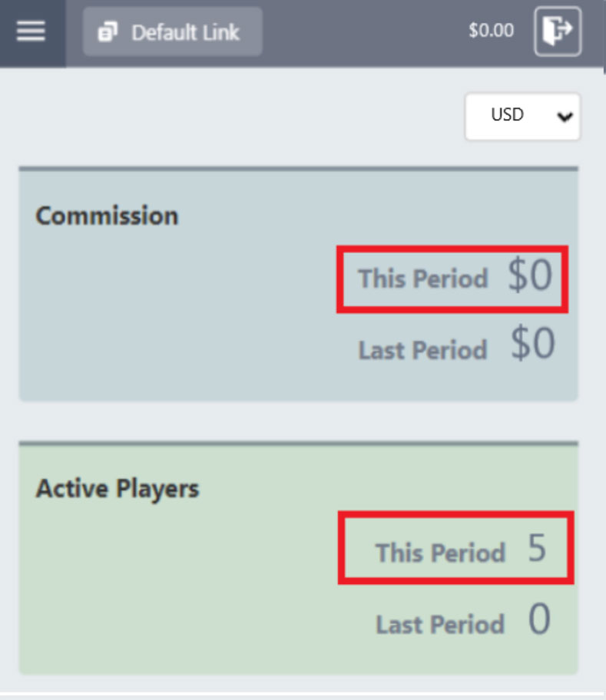Click the $0.00 account balance
Image resolution: width=606 pixels, height=700 pixels.
click(x=491, y=31)
